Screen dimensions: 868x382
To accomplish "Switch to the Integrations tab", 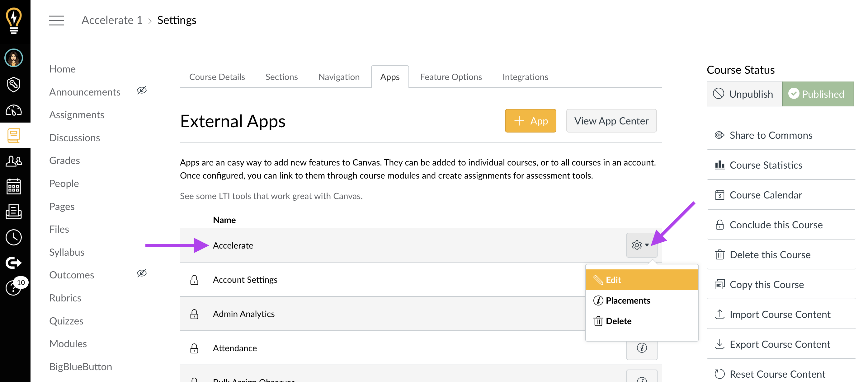I will [x=525, y=77].
